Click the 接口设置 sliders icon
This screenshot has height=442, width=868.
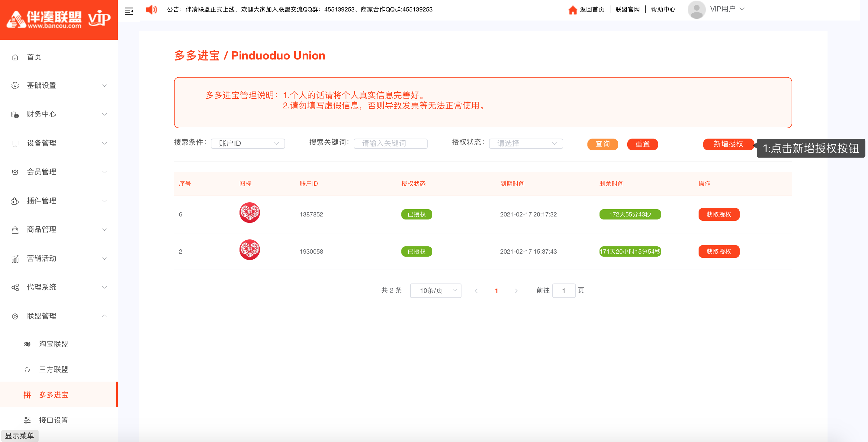[27, 420]
